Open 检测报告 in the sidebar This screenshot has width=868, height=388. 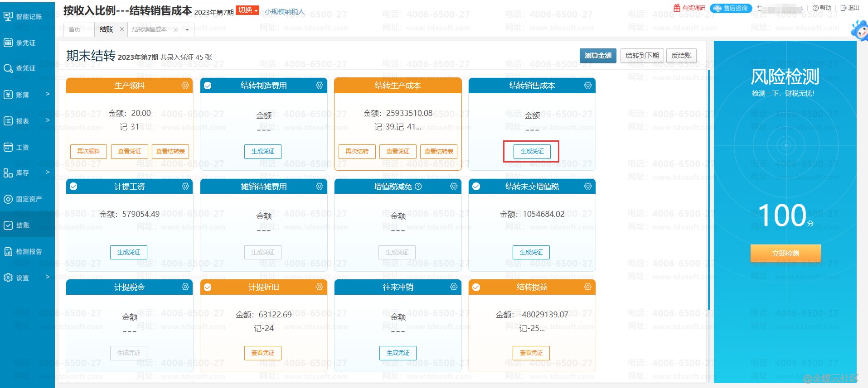27,252
